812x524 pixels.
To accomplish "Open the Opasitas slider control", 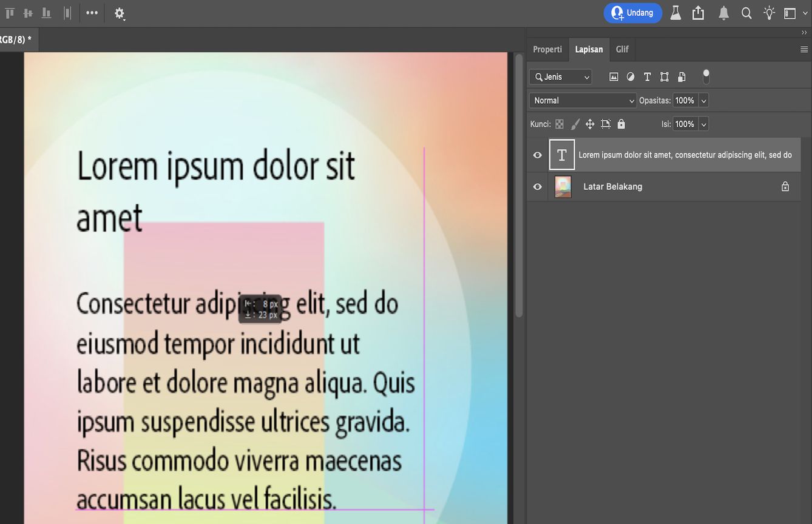I will [x=703, y=100].
